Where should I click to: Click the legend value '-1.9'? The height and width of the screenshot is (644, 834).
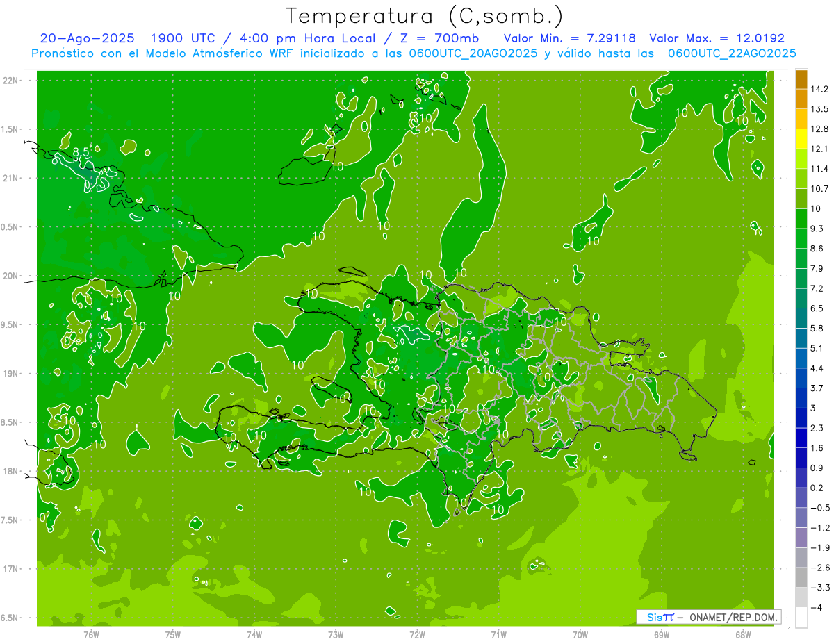tap(819, 547)
